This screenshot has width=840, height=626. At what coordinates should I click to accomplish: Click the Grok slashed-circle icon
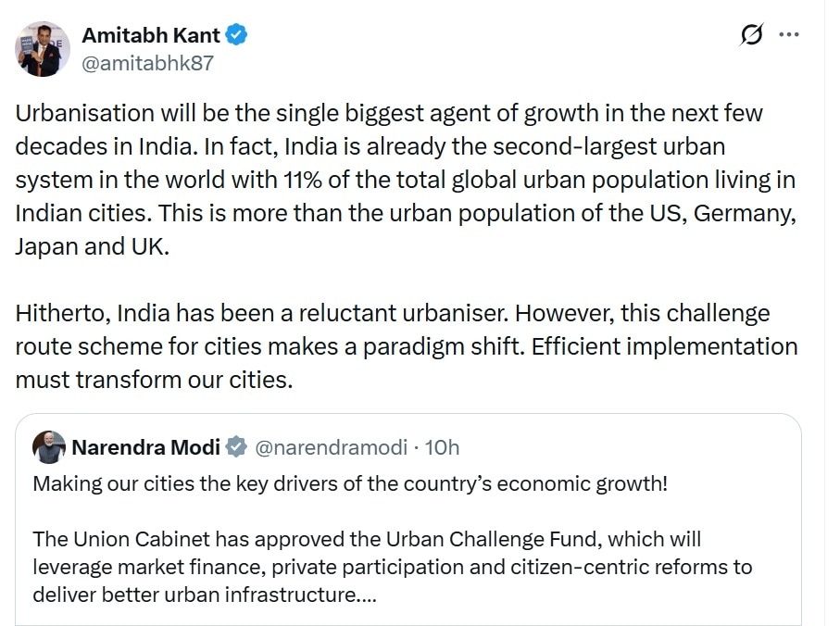pyautogui.click(x=752, y=35)
